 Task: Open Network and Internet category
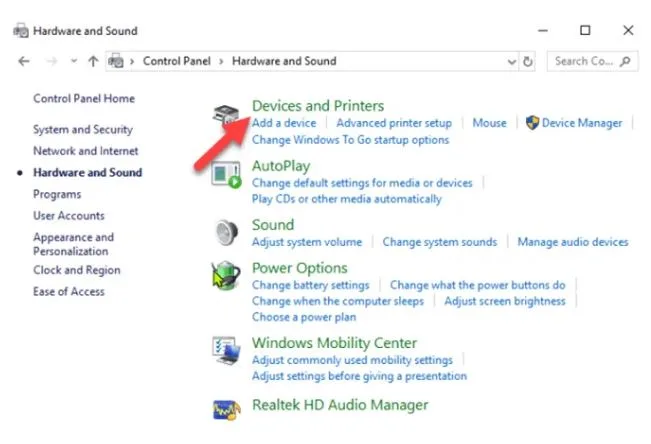point(86,151)
